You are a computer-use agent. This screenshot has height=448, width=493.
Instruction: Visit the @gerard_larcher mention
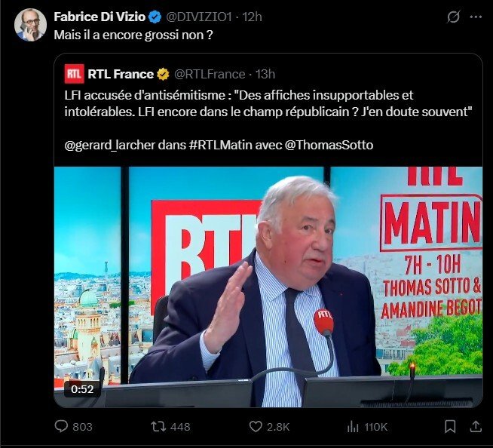109,145
